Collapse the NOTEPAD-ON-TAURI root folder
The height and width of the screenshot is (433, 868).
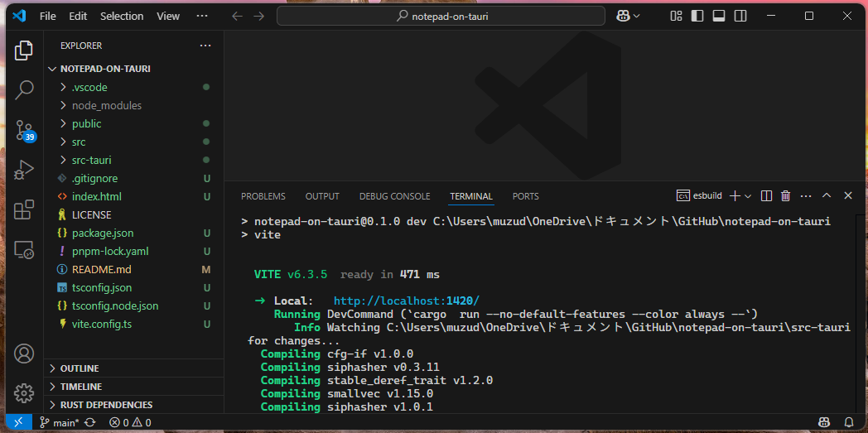click(134, 69)
